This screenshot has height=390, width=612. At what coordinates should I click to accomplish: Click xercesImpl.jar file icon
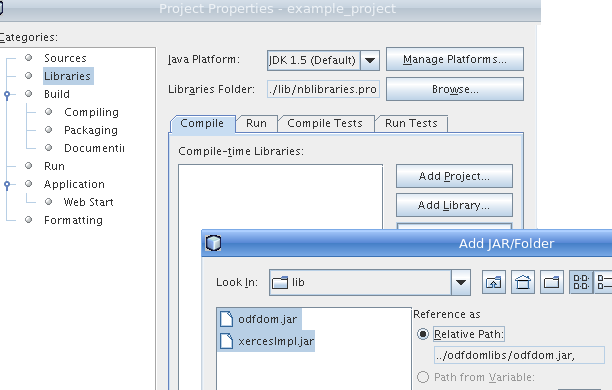pyautogui.click(x=226, y=341)
